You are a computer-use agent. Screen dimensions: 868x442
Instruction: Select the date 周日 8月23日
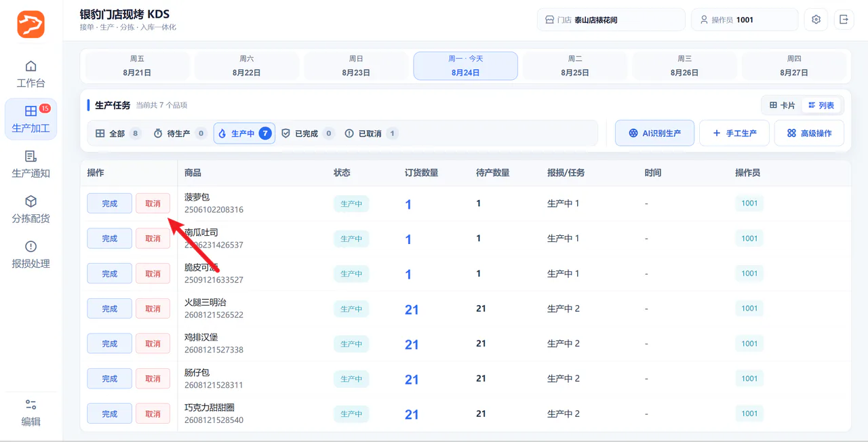(x=356, y=66)
